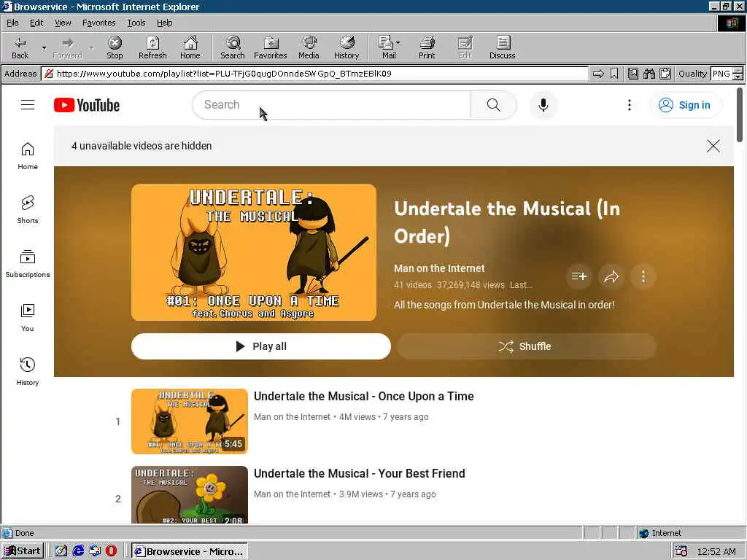Open the Search toolbar button
The height and width of the screenshot is (560, 747).
tap(233, 47)
